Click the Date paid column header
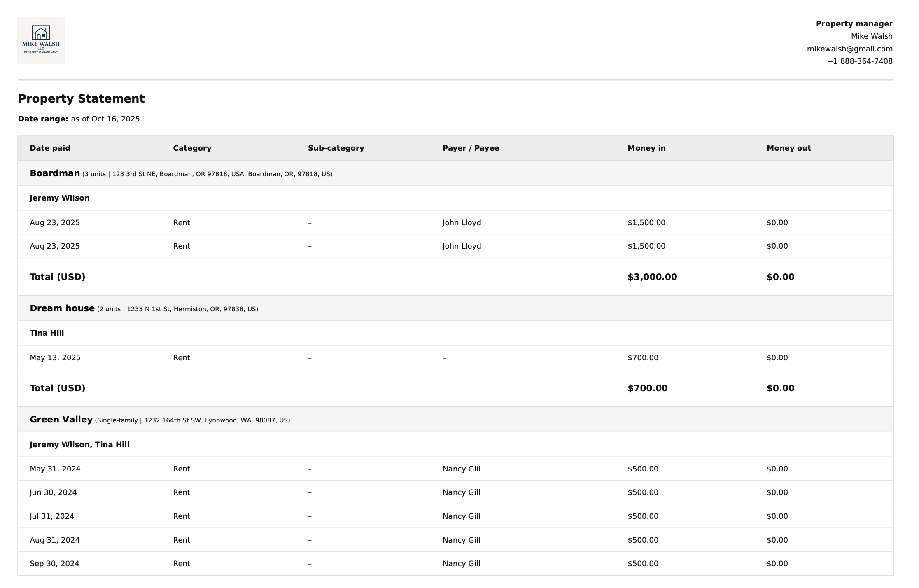This screenshot has height=588, width=919. [x=50, y=148]
